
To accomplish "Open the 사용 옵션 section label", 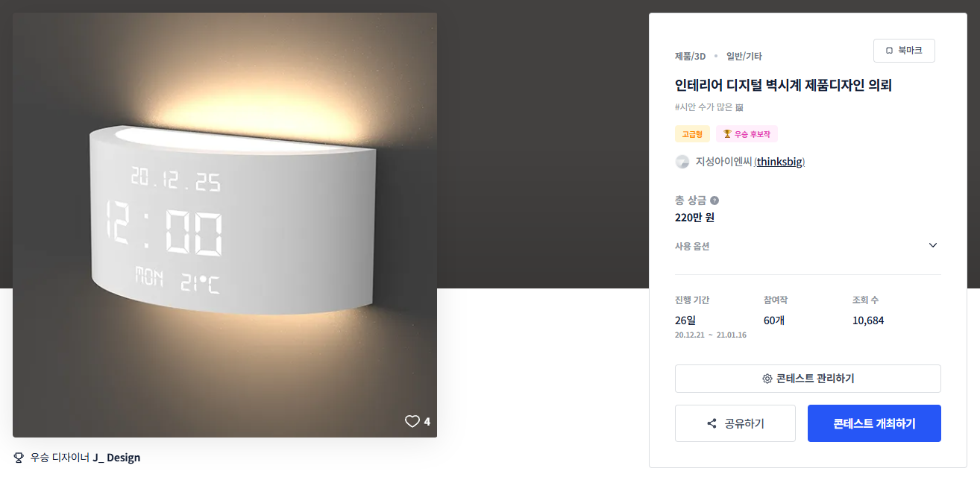I will click(692, 246).
